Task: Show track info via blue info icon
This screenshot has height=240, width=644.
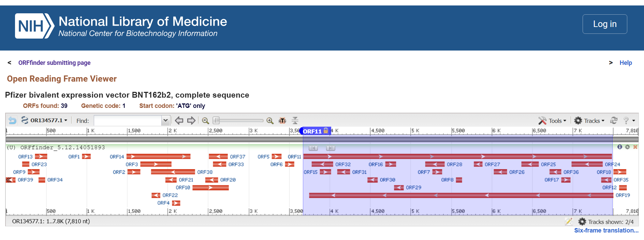Action: pyautogui.click(x=620, y=147)
